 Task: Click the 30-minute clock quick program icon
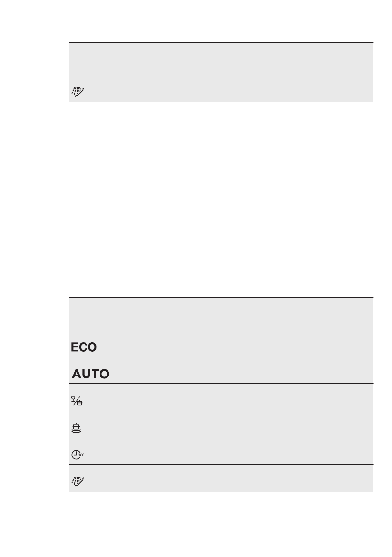click(x=77, y=455)
